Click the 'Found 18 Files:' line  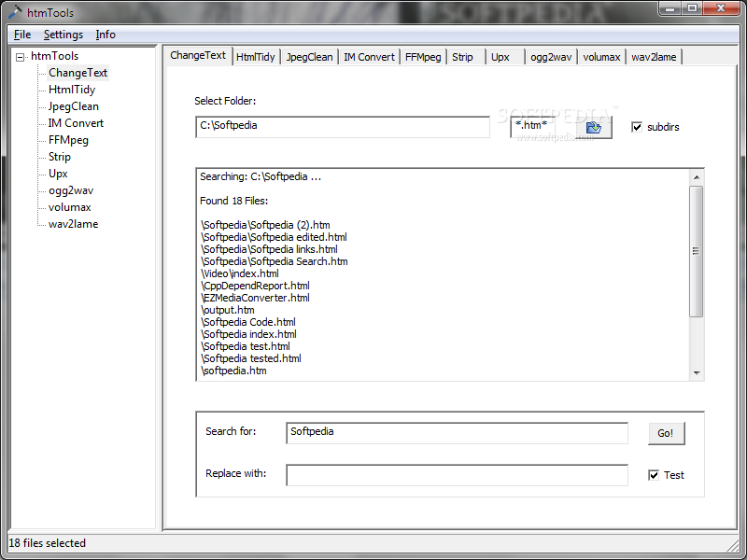click(x=234, y=201)
